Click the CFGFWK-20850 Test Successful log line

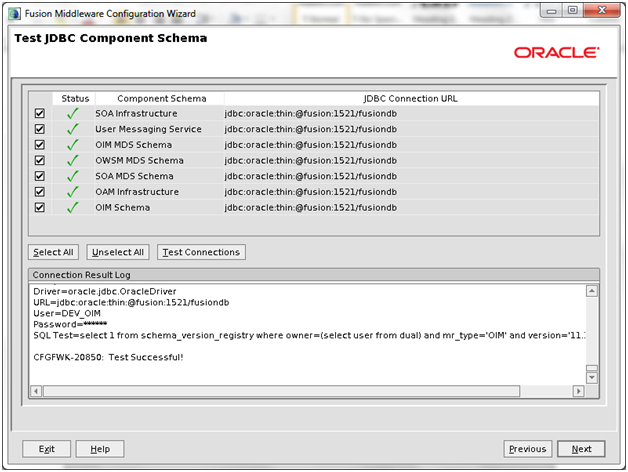[108, 357]
